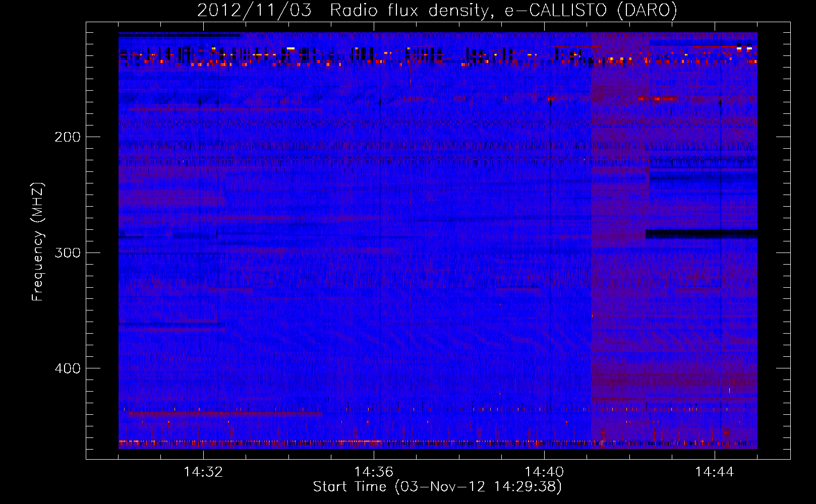Image resolution: width=816 pixels, height=504 pixels.
Task: Click the 'Start Time (03-Nov-12 14:29:38)' label
Action: coord(437,487)
